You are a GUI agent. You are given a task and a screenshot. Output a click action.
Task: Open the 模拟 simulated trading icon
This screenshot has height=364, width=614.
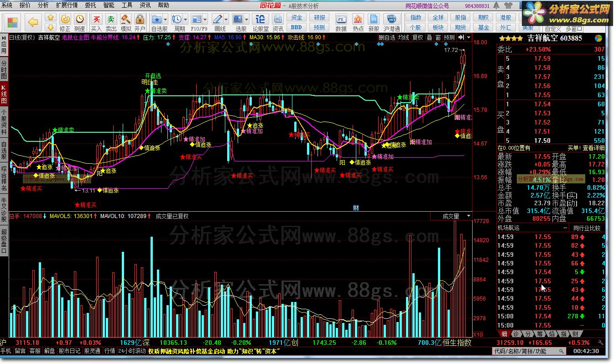coord(125,22)
